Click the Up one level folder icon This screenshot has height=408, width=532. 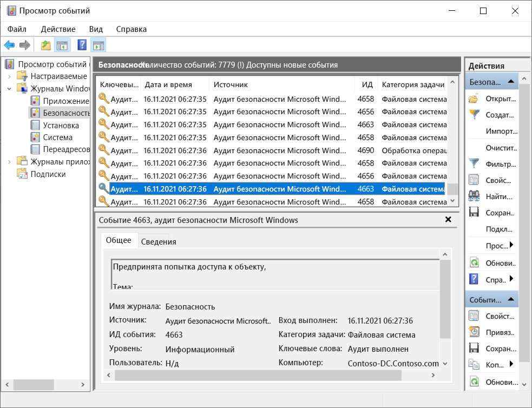(x=45, y=45)
